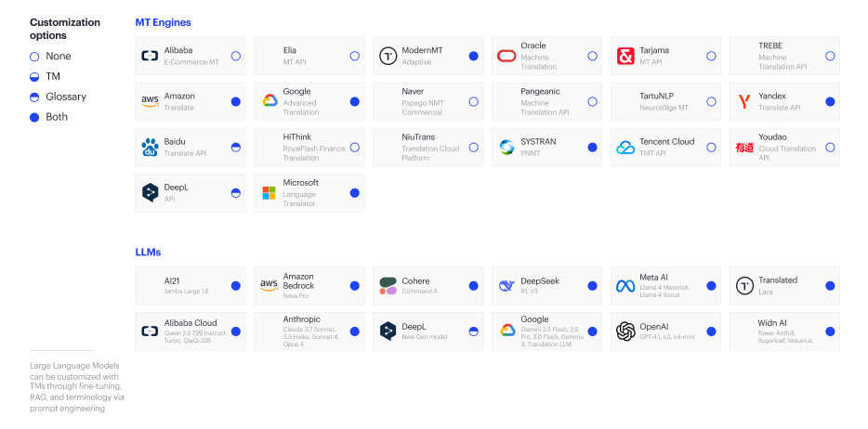Select the Glossary customization option
This screenshot has width=868, height=429.
(x=58, y=97)
